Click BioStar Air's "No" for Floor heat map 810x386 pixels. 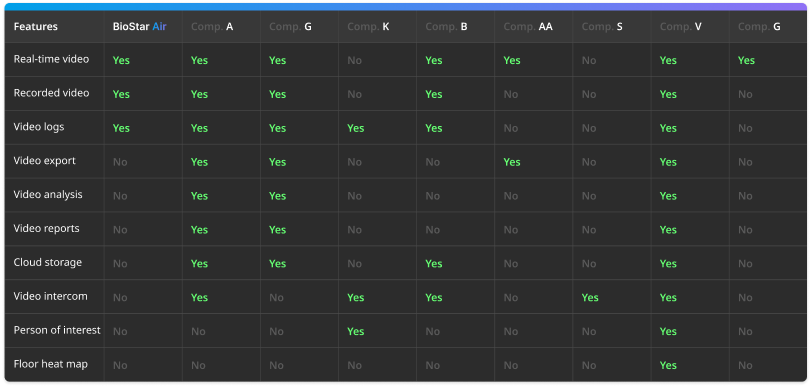pyautogui.click(x=120, y=365)
